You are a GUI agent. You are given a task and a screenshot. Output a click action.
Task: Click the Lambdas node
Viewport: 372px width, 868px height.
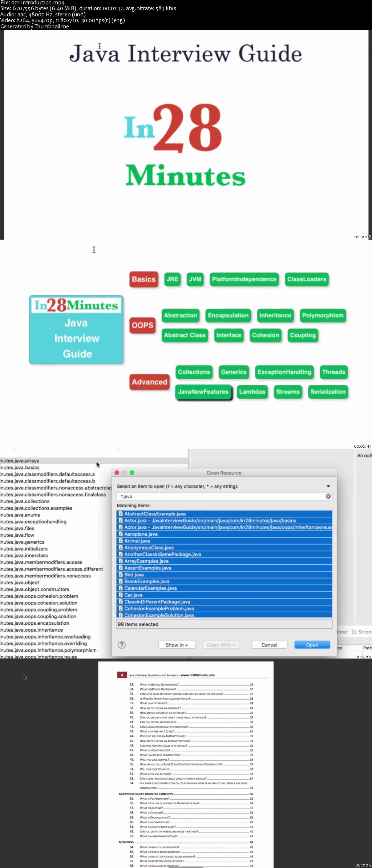pyautogui.click(x=252, y=392)
